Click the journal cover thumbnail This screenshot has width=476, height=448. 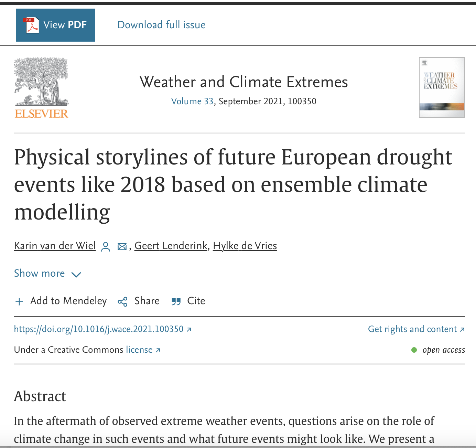pyautogui.click(x=442, y=87)
